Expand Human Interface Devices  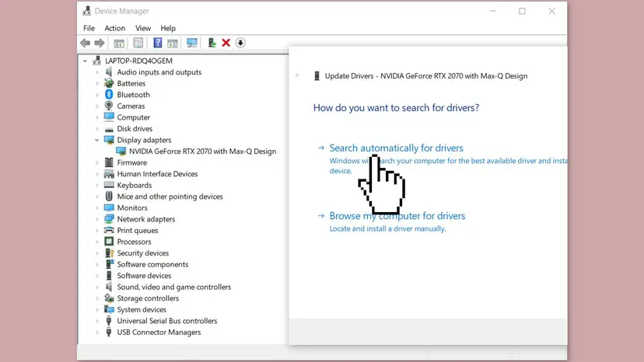97,174
